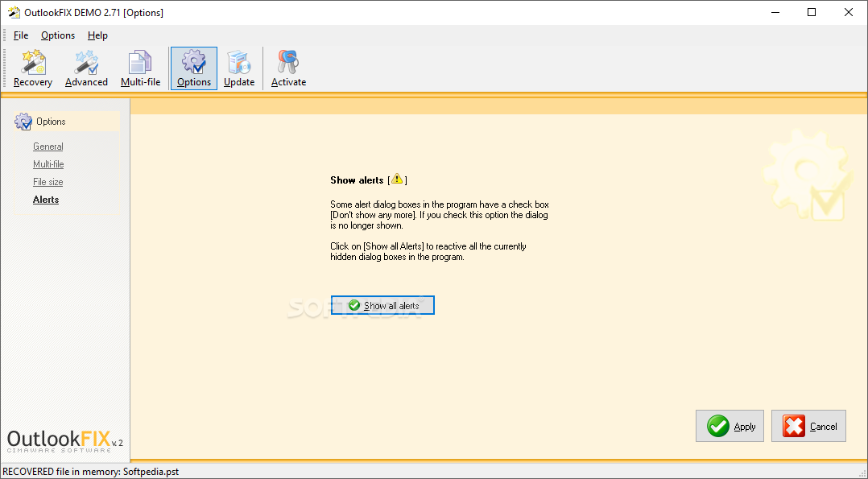Select Alerts options link
The height and width of the screenshot is (479, 868).
[x=46, y=200]
